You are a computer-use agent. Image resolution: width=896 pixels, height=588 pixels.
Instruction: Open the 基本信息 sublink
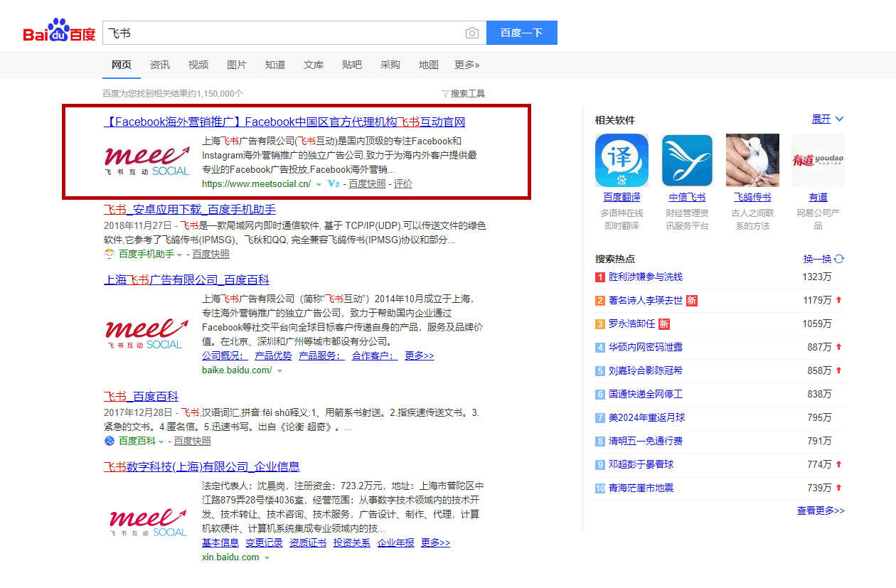(220, 542)
